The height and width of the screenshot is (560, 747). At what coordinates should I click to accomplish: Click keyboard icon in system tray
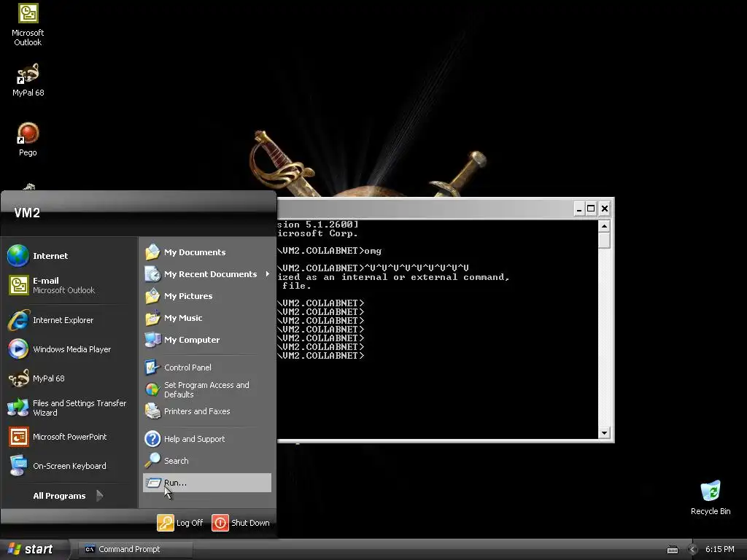point(672,550)
